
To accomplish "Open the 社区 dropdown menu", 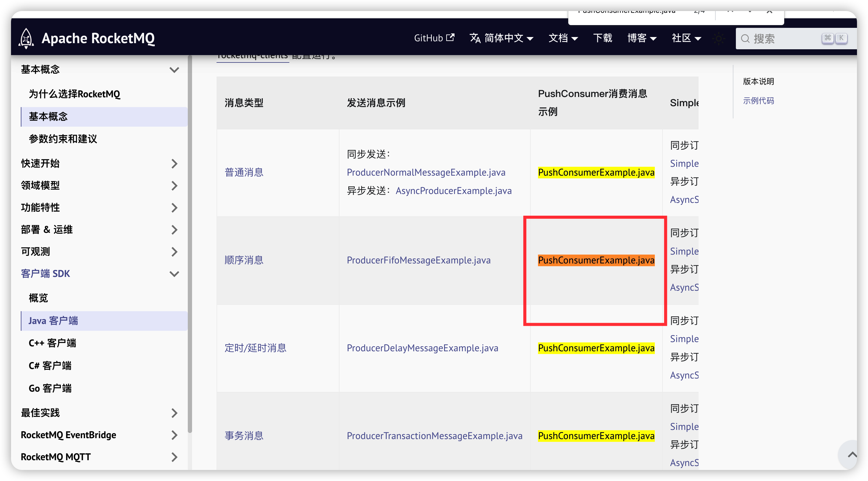I will 686,38.
